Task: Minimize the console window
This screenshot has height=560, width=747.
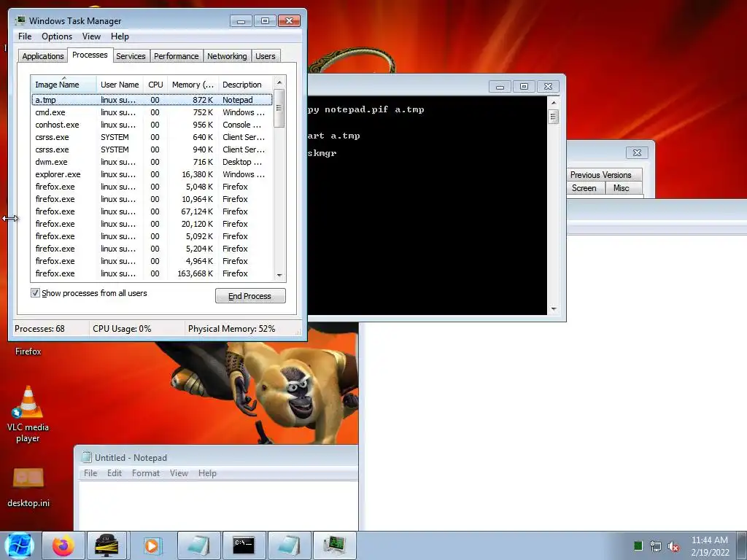Action: [x=500, y=86]
